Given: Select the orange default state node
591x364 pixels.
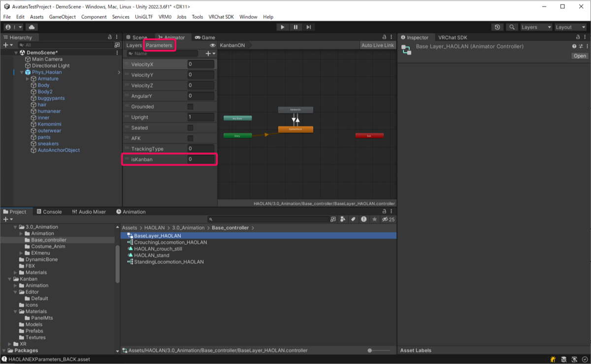Looking at the screenshot, I should click(295, 129).
